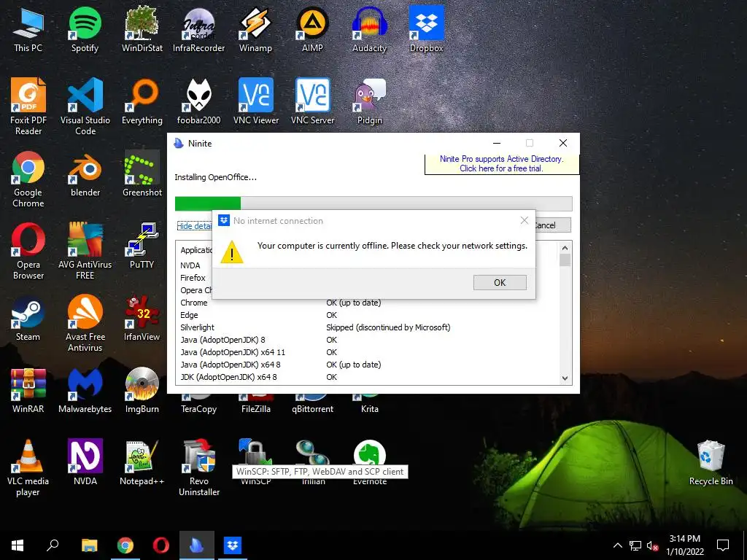Open the Windows Start menu
747x560 pixels.
tap(18, 545)
